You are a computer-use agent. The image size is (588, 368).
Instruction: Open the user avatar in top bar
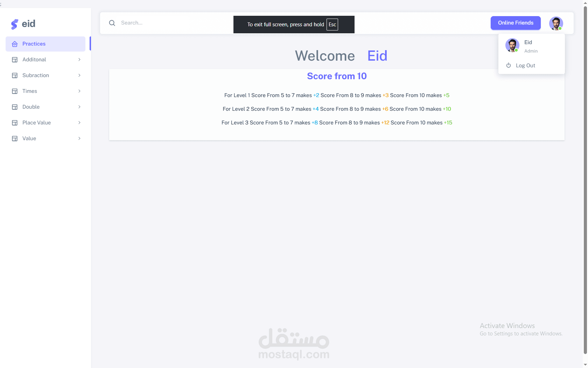[x=556, y=23]
